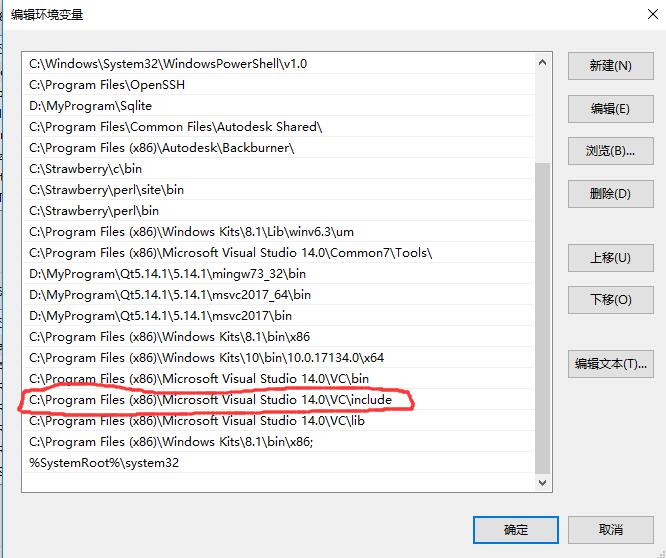The image size is (666, 558).
Task: Cancel the dialog with the 取消 button
Action: coord(610,530)
